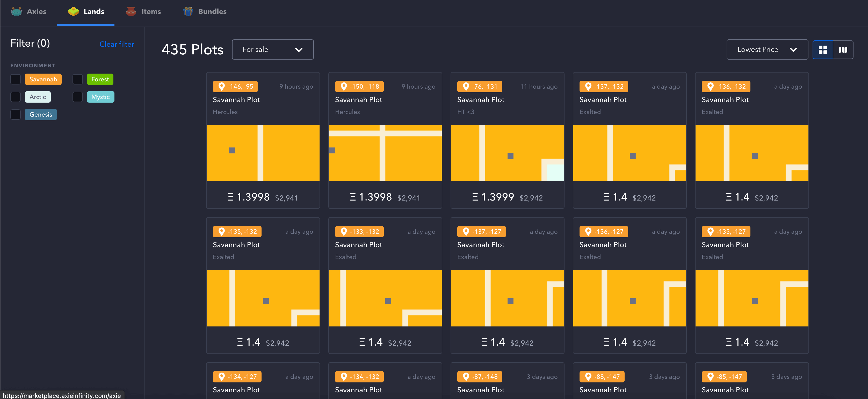The width and height of the screenshot is (868, 399).
Task: Click location pin on -76, -131 badge
Action: pos(466,86)
